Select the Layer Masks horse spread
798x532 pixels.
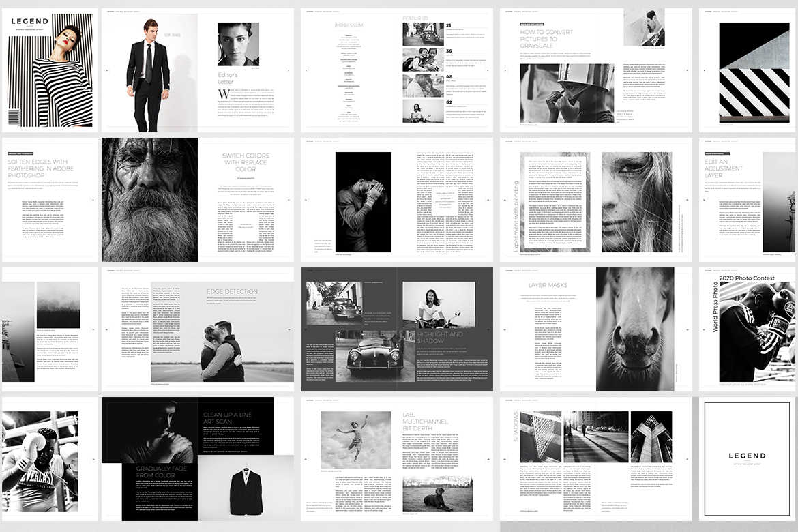[x=595, y=329]
